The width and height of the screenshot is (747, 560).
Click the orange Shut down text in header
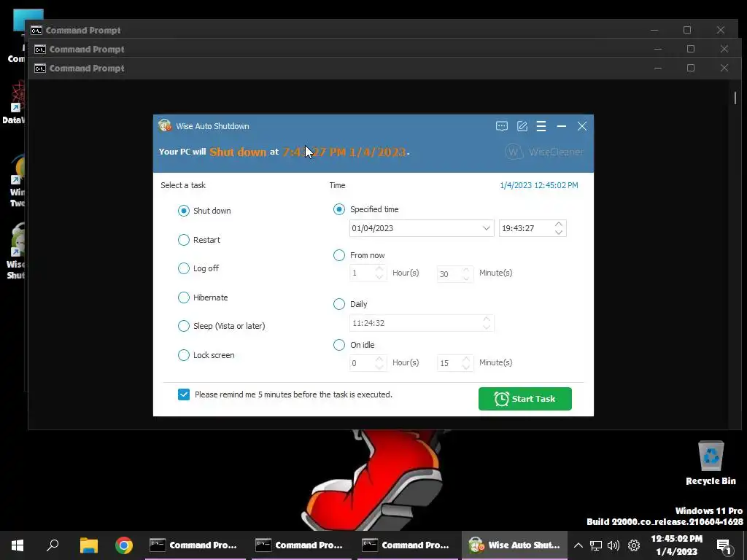(238, 152)
